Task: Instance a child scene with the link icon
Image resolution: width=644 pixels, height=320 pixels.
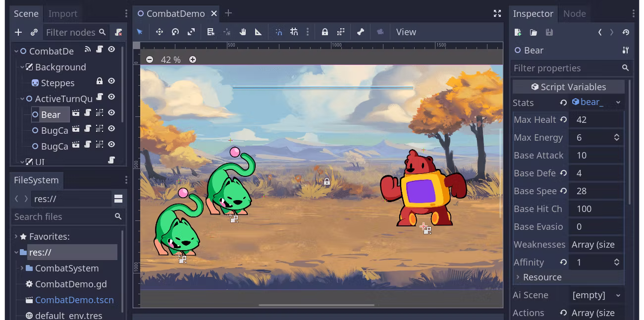Action: pos(34,32)
